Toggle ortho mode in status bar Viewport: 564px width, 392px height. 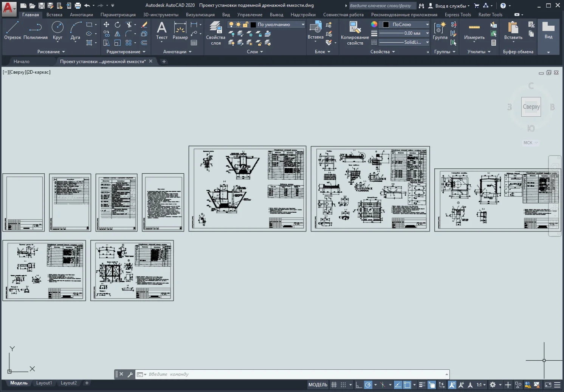pos(358,385)
